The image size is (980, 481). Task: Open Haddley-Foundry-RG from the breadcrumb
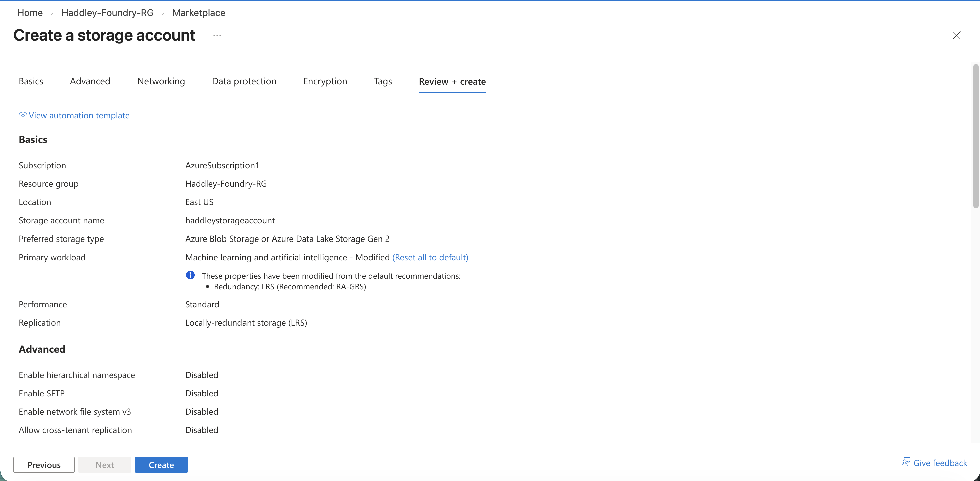coord(107,12)
